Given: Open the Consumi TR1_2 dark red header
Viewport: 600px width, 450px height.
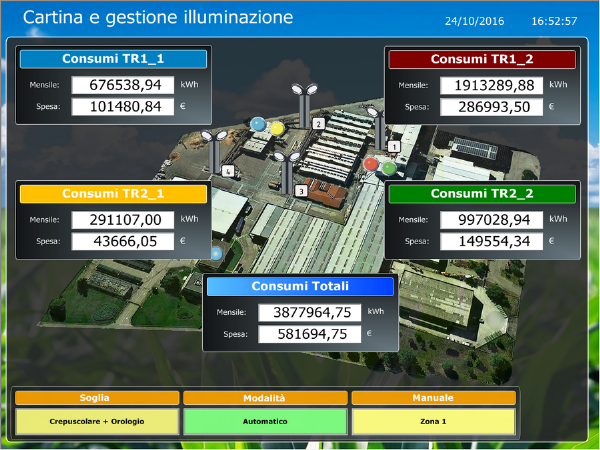Looking at the screenshot, I should (482, 59).
